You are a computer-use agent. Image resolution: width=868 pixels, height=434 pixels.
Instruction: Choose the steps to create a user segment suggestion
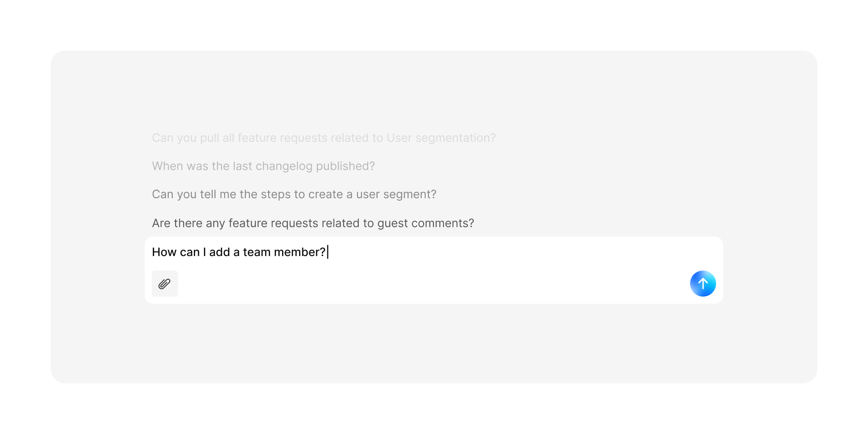coord(294,194)
